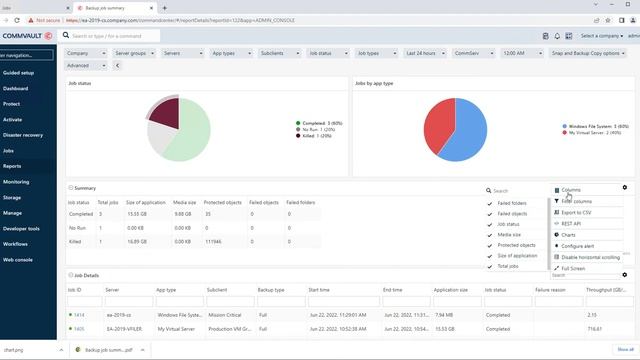Open the Subclients filter dropdown
Viewport: 640px width, 360px height.
(280, 53)
